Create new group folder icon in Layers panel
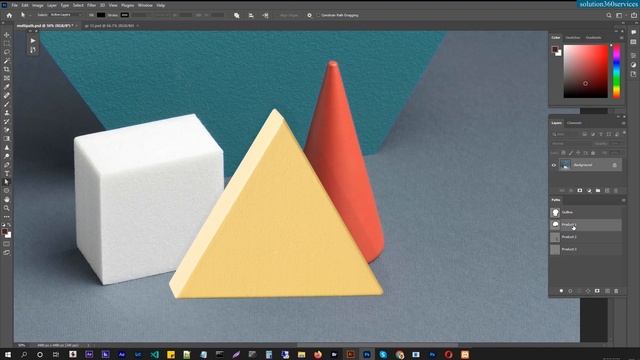The image size is (640, 360). pos(598,190)
